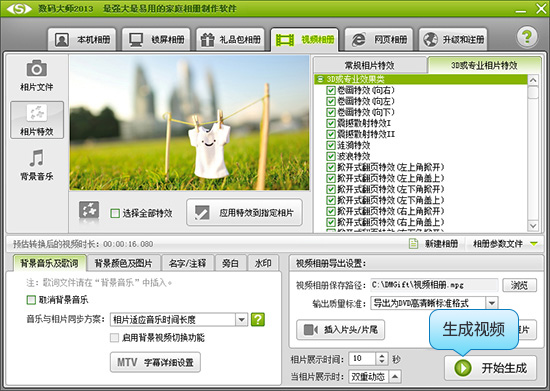Open 当相片展示时 combo box arrow
Viewport: 550px width, 391px height.
(x=395, y=377)
